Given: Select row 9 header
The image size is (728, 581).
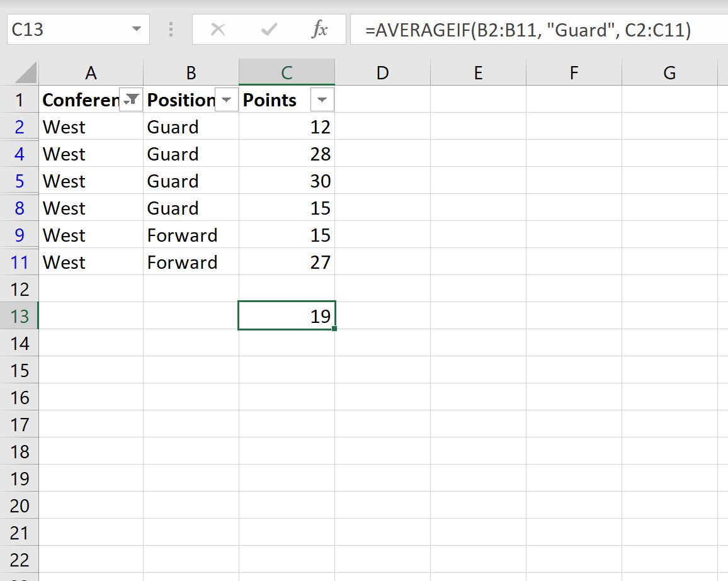Looking at the screenshot, I should tap(19, 234).
